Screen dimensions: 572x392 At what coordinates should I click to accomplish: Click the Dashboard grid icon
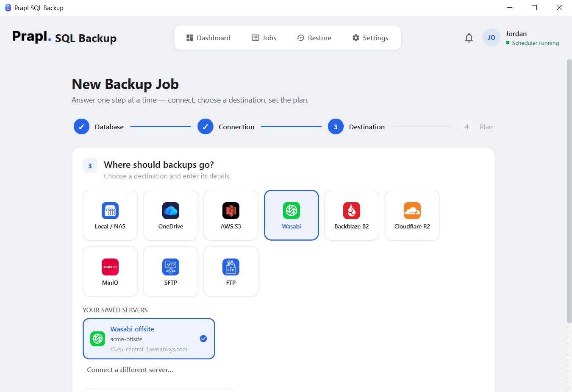tap(190, 38)
